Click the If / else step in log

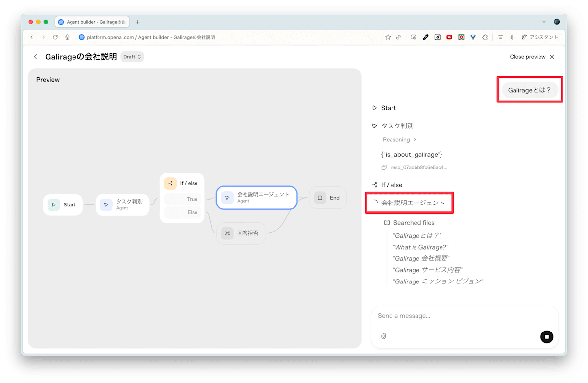coord(387,185)
